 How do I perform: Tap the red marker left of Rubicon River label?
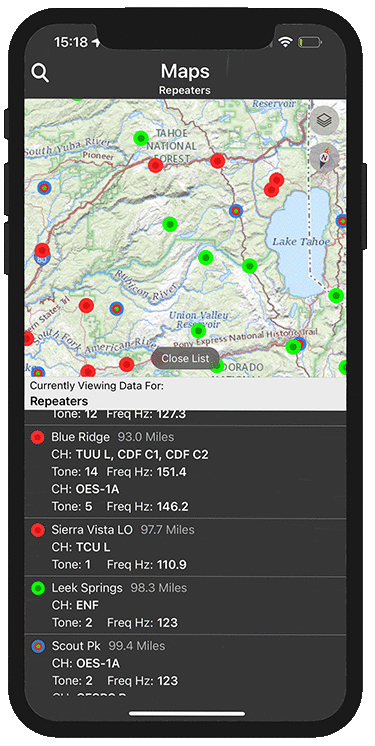pyautogui.click(x=86, y=305)
